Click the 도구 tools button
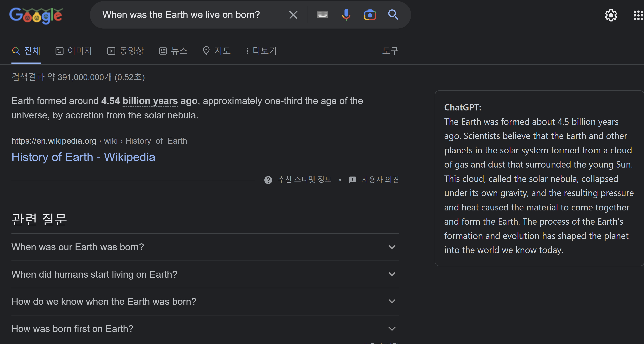This screenshot has width=644, height=344. coord(390,51)
